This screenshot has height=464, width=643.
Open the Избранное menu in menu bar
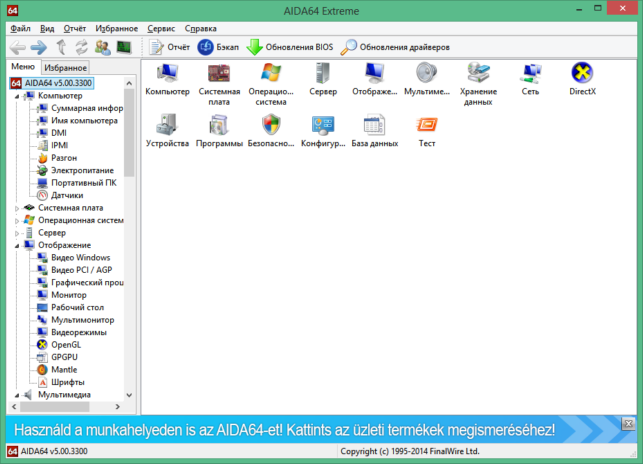(x=116, y=29)
